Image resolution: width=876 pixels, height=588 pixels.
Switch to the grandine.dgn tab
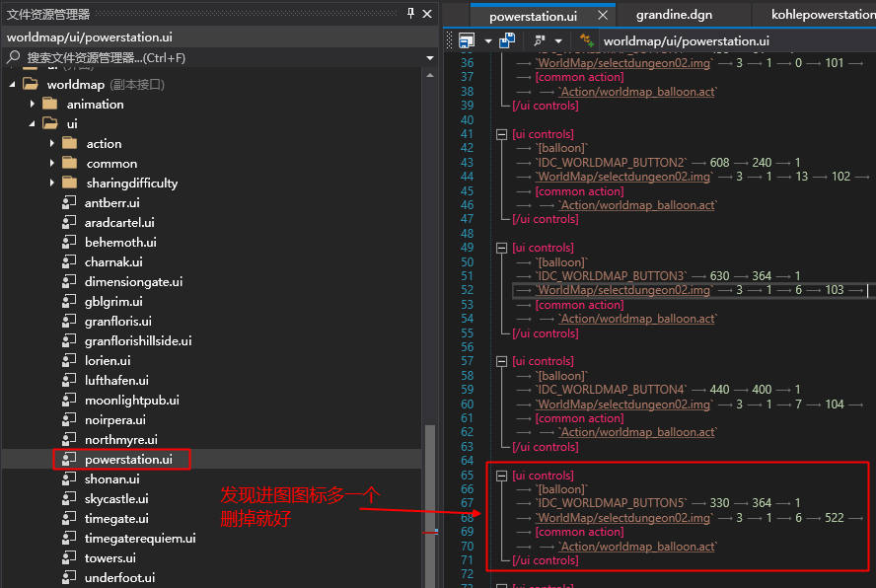674,15
